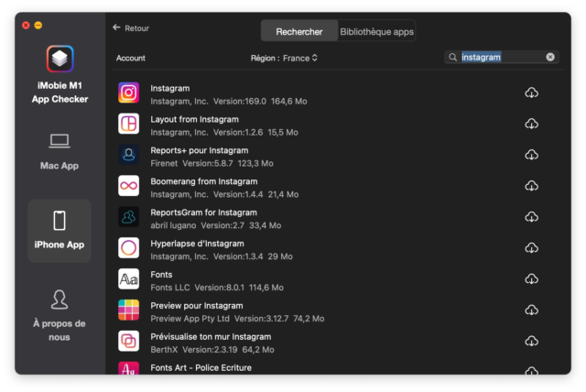Download Boomerang from Instagram via cloud icon
The height and width of the screenshot is (392, 586).
(531, 186)
